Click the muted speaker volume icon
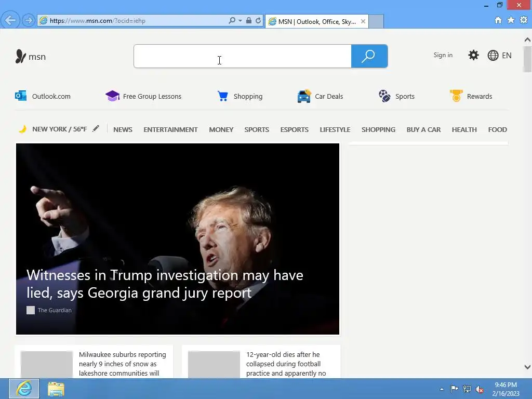 tap(480, 390)
